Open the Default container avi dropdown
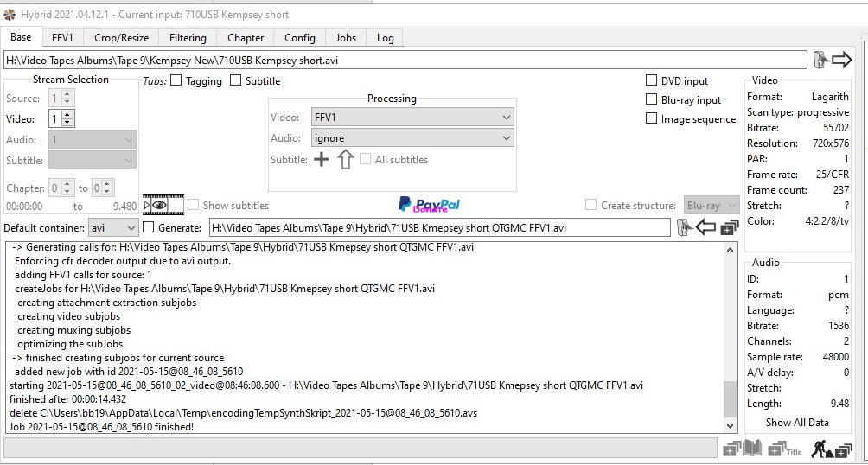868x465 pixels. pyautogui.click(x=113, y=227)
